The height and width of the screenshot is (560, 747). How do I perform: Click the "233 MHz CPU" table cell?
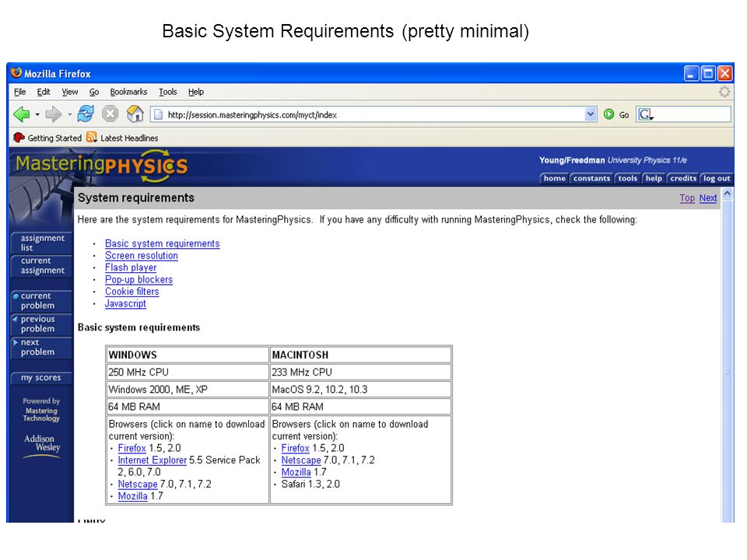click(360, 373)
